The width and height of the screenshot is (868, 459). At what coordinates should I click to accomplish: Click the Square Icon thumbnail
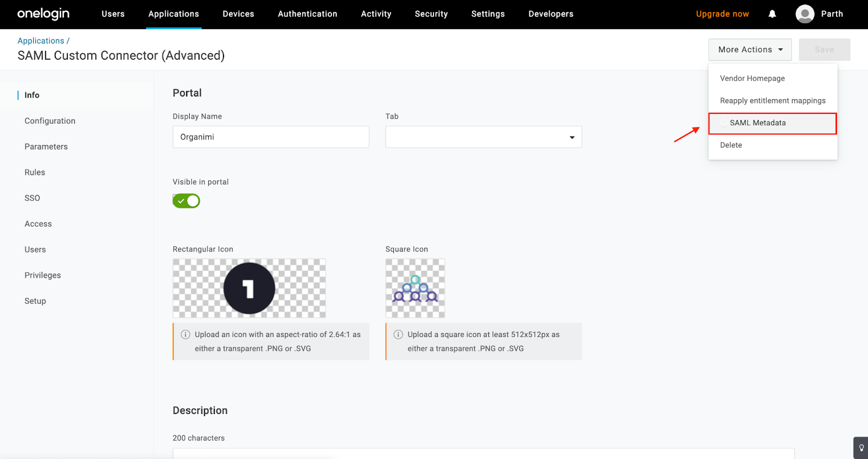point(415,288)
